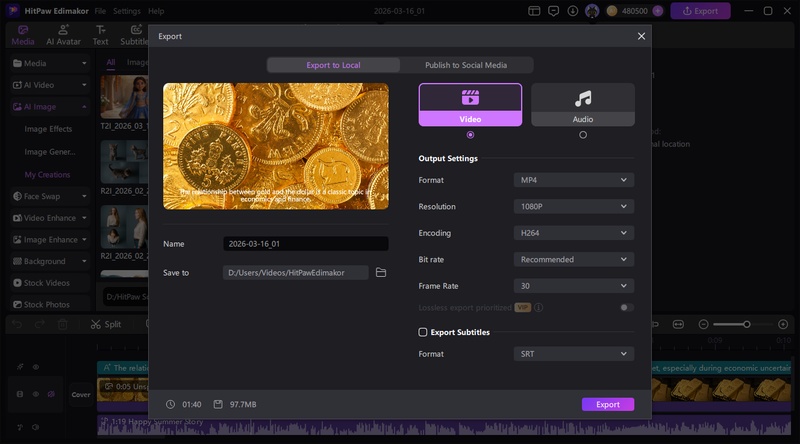Click the lossless export info icon
This screenshot has width=800, height=444.
pos(538,308)
